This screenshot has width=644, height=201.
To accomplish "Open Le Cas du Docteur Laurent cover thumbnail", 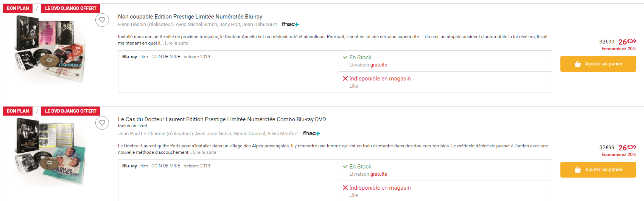I will [x=50, y=152].
